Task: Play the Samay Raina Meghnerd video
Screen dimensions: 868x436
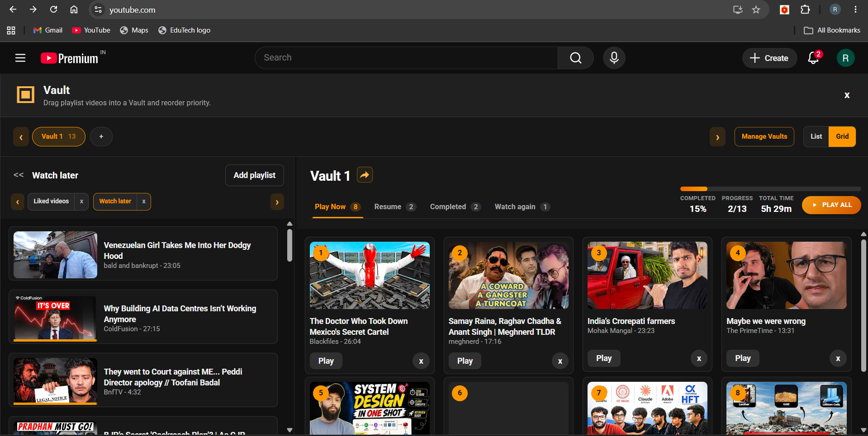Action: coord(465,361)
